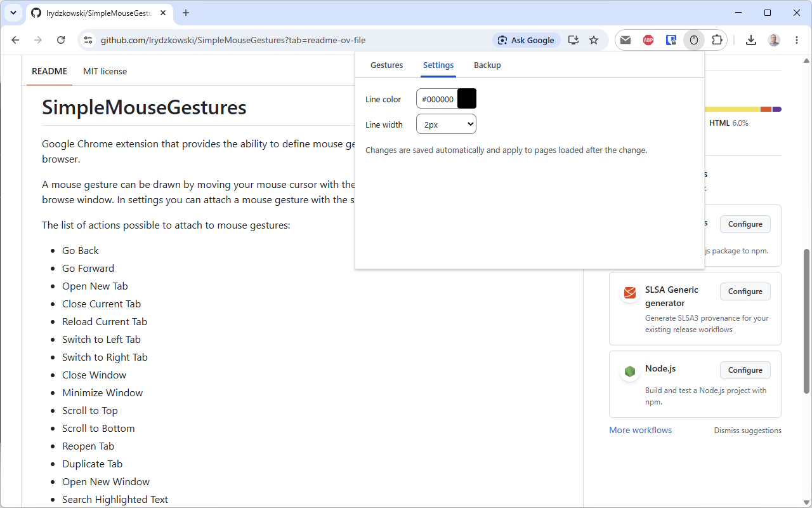Open Chrome downloads

coord(751,40)
